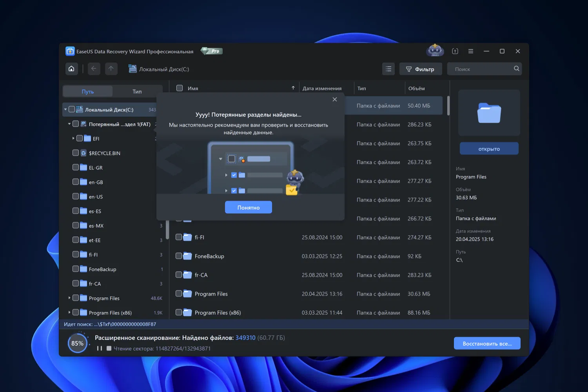Click the search magnifier icon
Viewport: 588px width, 392px height.
[x=517, y=69]
